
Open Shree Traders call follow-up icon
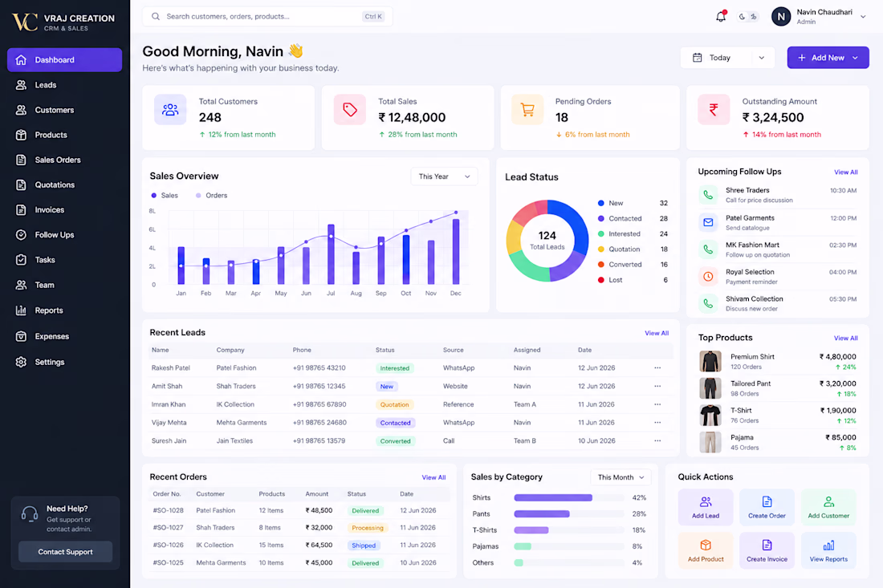click(x=709, y=195)
